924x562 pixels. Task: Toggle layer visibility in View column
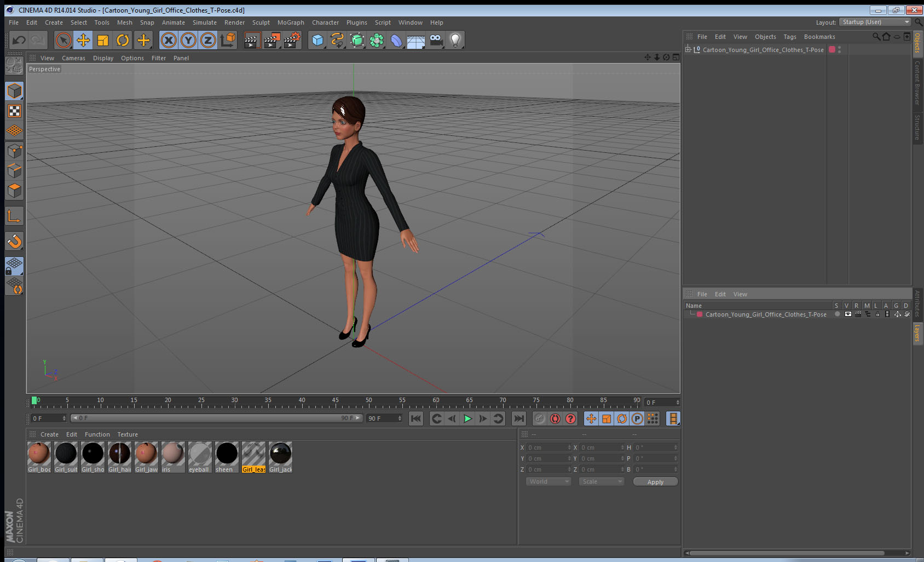848,314
